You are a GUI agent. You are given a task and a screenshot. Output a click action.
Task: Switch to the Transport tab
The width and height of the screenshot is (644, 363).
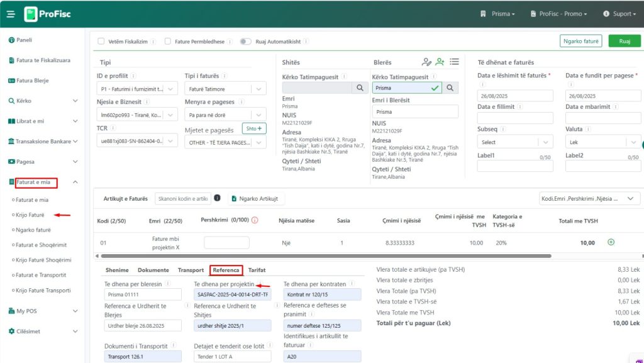tap(191, 270)
